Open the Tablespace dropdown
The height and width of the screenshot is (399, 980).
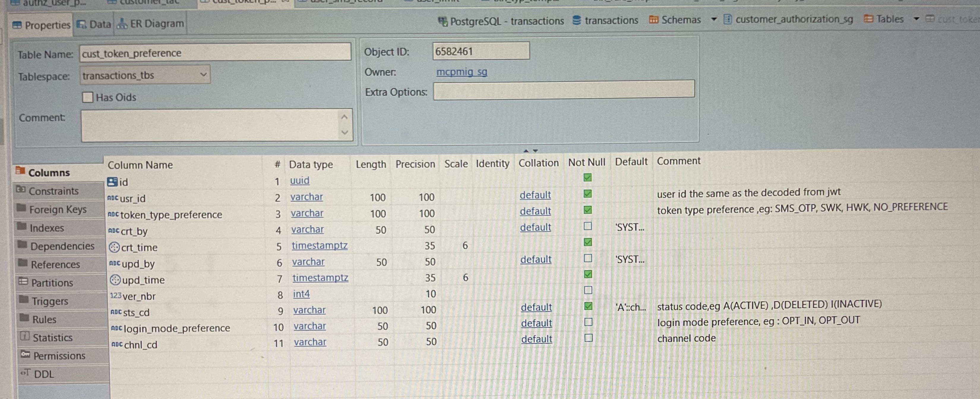coord(203,75)
